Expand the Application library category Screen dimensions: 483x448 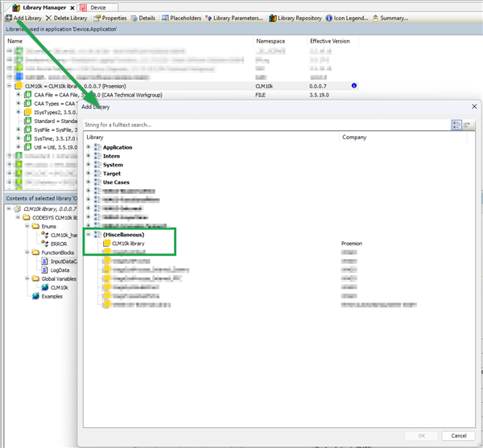pos(89,147)
